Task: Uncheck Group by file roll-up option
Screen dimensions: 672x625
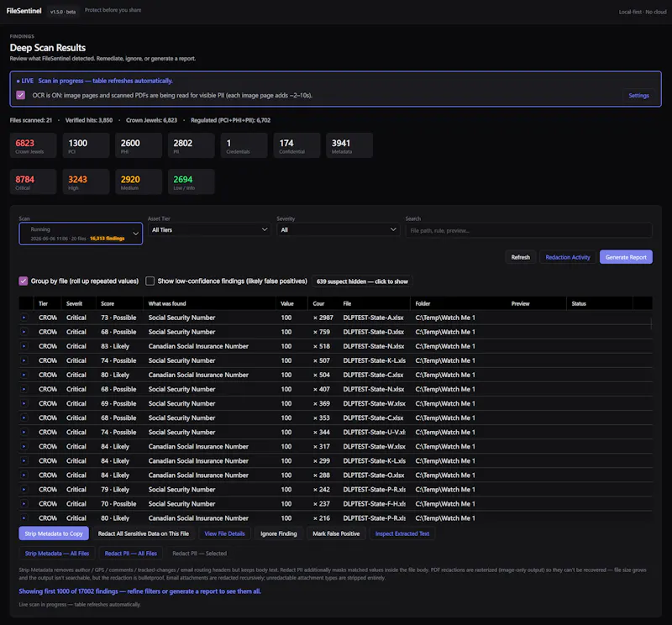Action: (24, 281)
